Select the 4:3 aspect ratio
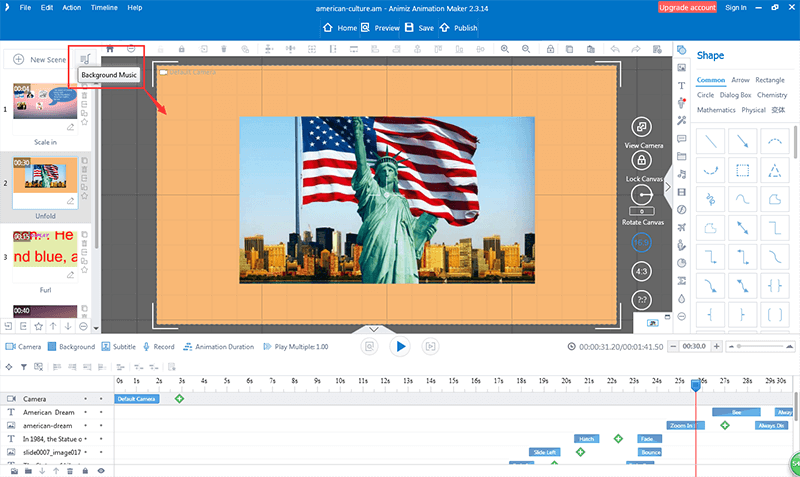Image resolution: width=800 pixels, height=477 pixels. pyautogui.click(x=641, y=271)
